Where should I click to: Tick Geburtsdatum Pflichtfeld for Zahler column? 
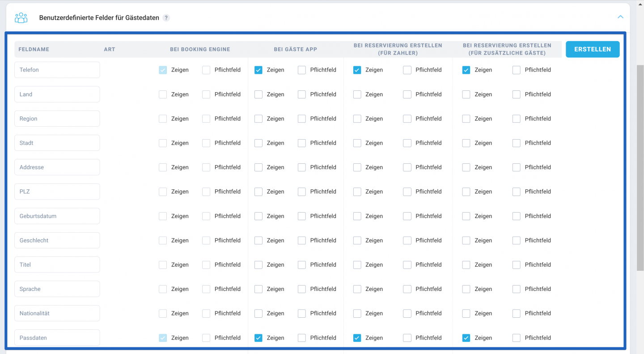[x=407, y=216]
